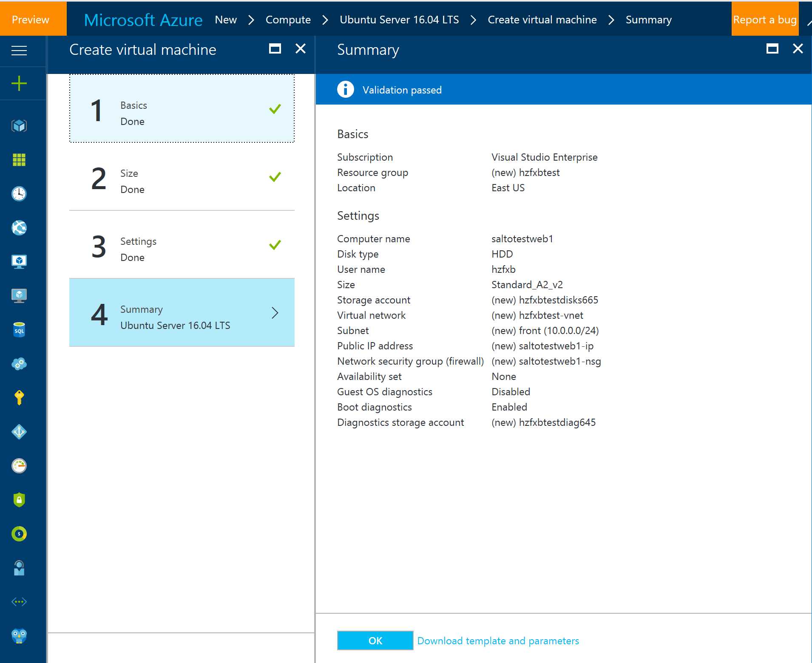This screenshot has height=663, width=812.
Task: Click the Validation passed info icon
Action: 346,89
